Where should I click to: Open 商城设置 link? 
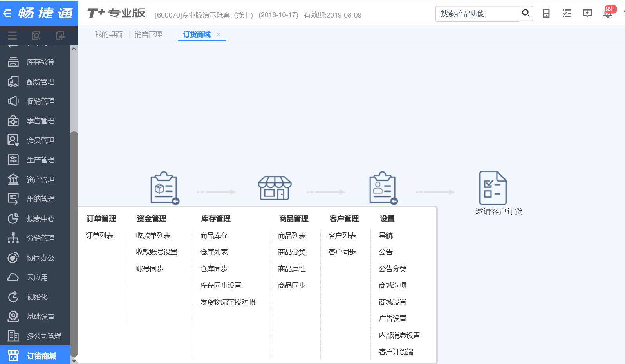(x=393, y=302)
